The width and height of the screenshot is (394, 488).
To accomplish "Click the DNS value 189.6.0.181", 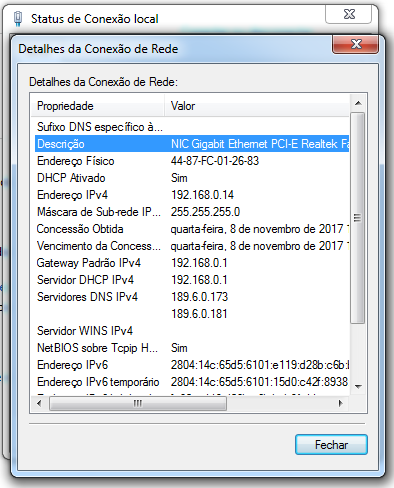I will (x=199, y=314).
